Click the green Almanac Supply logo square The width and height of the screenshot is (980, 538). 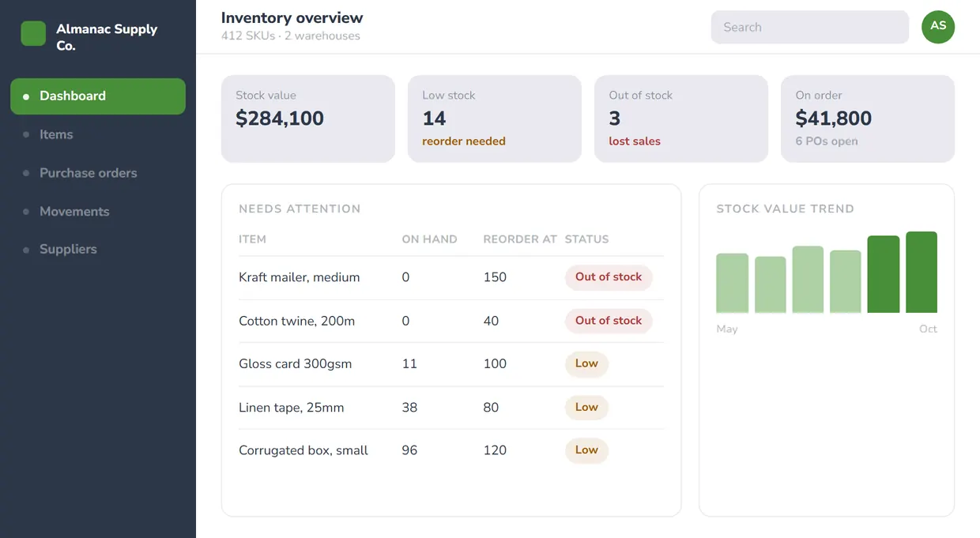(33, 33)
